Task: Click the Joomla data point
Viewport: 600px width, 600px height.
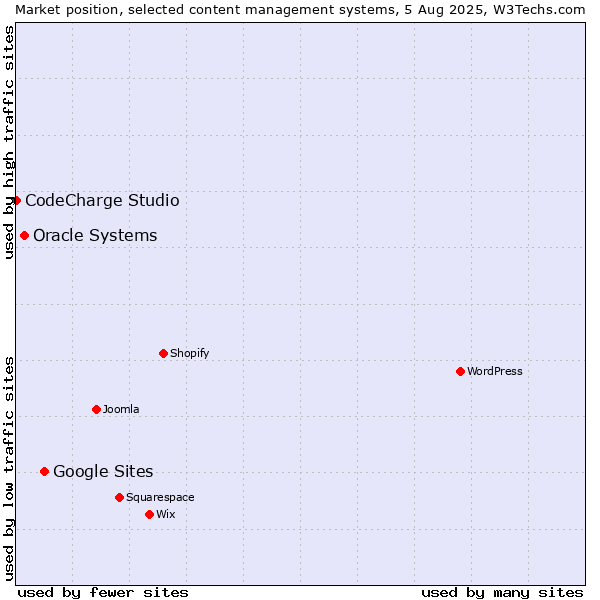Action: pos(96,409)
